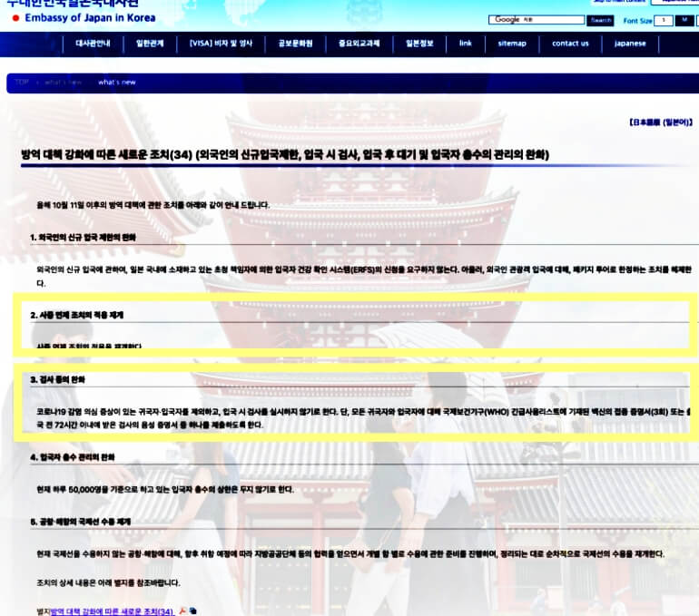Click heading 4. 입국자 총수 관리의 완화
Image resolution: width=699 pixels, height=616 pixels.
(73, 457)
